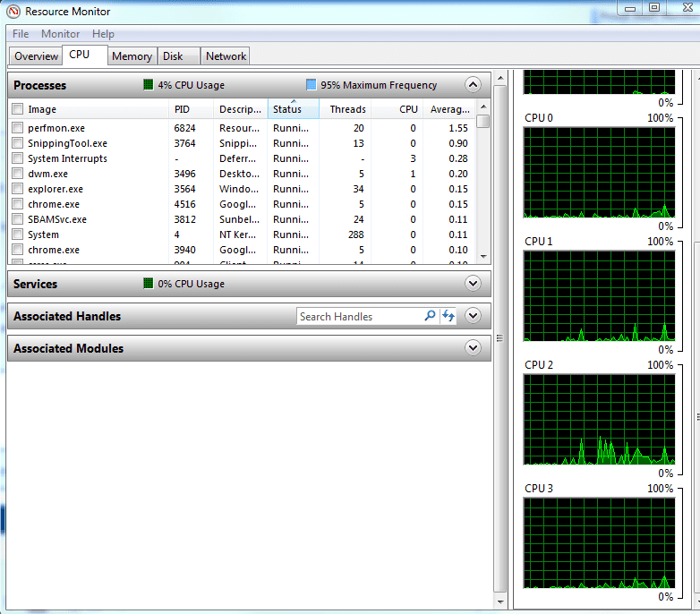
Task: Check the perfmon.exe process checkbox
Action: pos(17,128)
